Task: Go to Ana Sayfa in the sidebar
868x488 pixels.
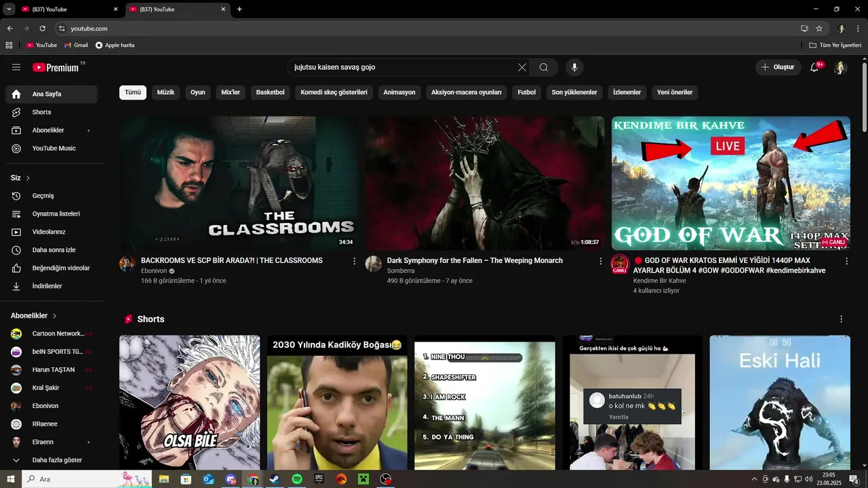Action: [x=52, y=94]
